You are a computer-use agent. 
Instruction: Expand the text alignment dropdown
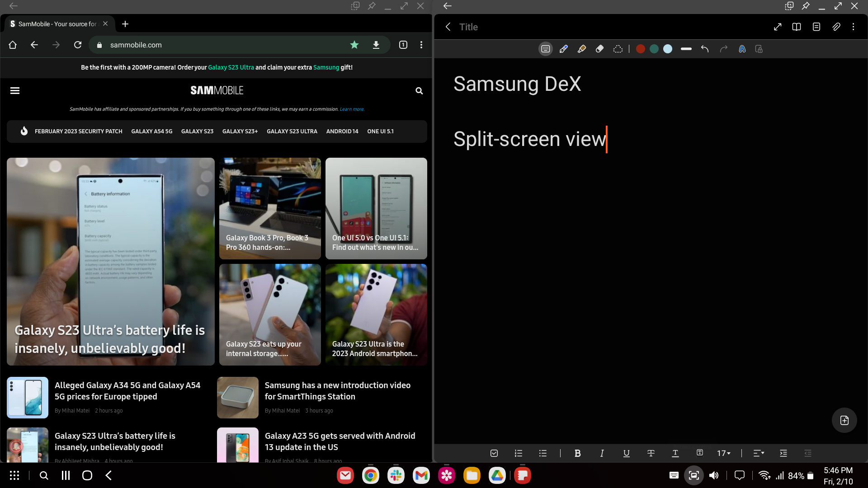pos(759,453)
